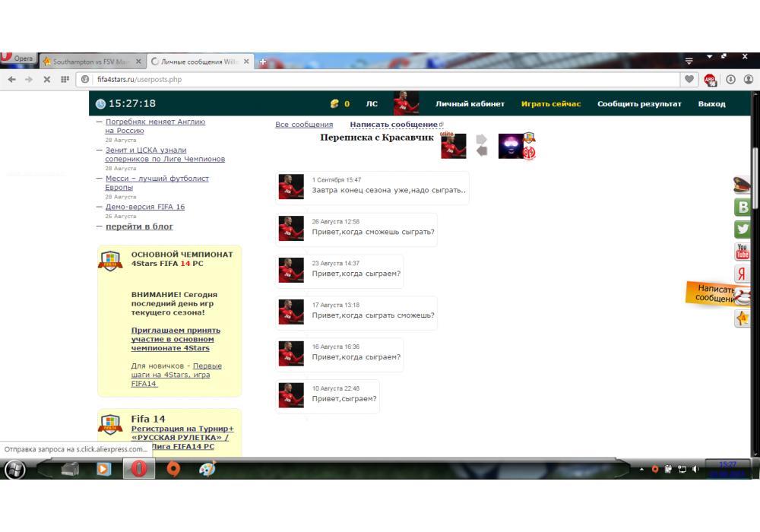
Task: Open Приглашаем принять участие link
Action: 176,339
